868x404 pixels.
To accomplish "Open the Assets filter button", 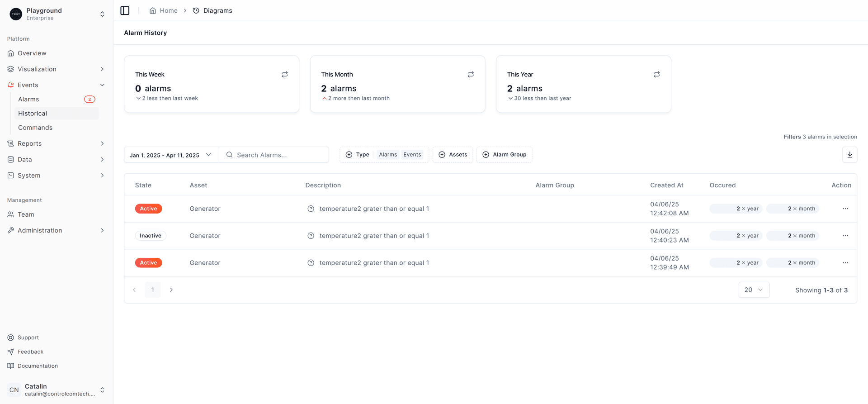I will pyautogui.click(x=453, y=155).
